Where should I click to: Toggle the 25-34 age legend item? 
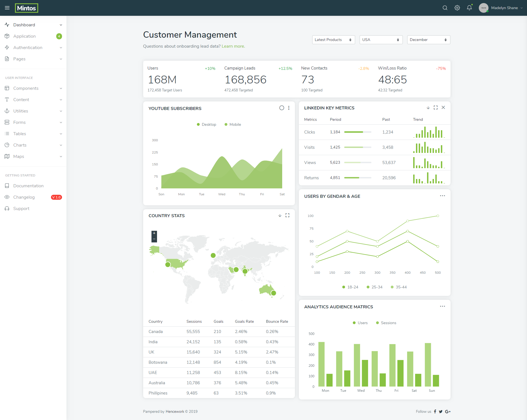click(x=374, y=287)
